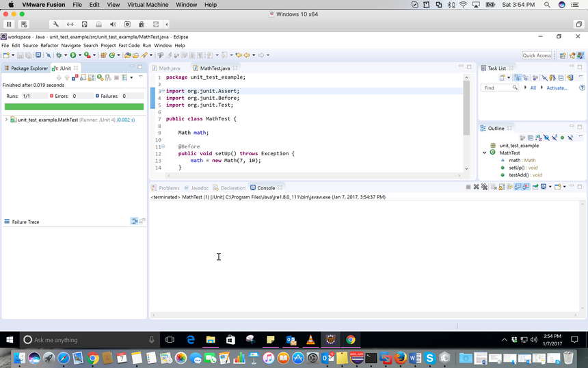
Task: Click the green Run button in Eclipse toolbar
Action: (x=72, y=55)
